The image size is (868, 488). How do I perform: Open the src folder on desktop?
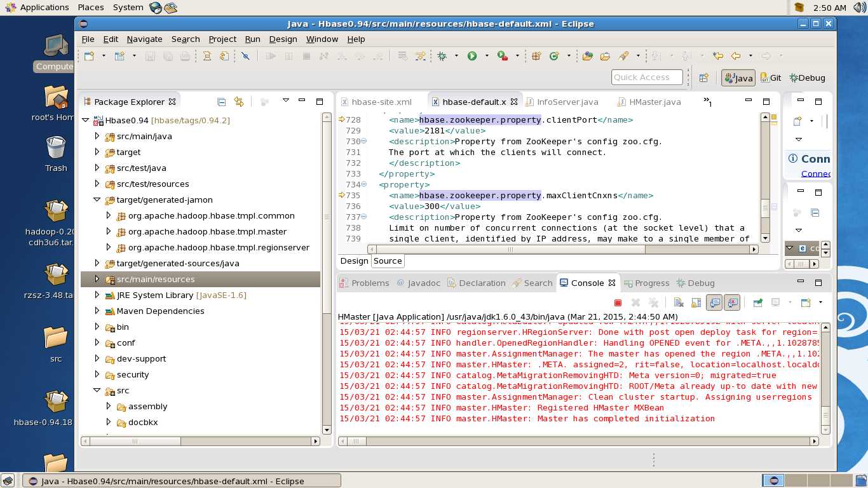click(56, 344)
